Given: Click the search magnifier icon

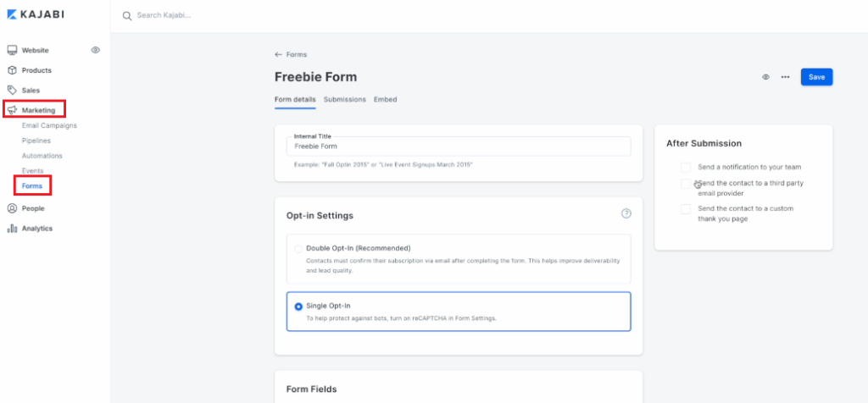Looking at the screenshot, I should coord(127,16).
